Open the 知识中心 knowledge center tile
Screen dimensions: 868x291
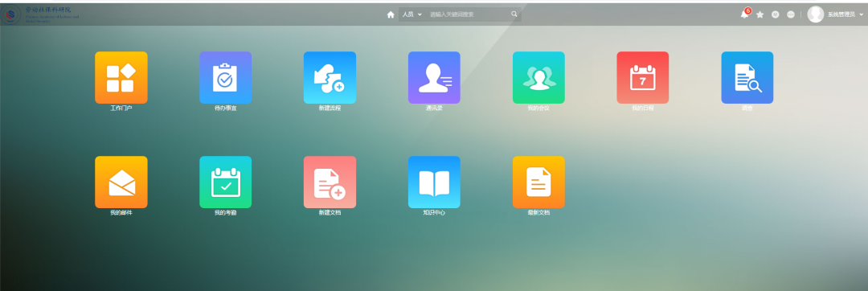pos(434,182)
